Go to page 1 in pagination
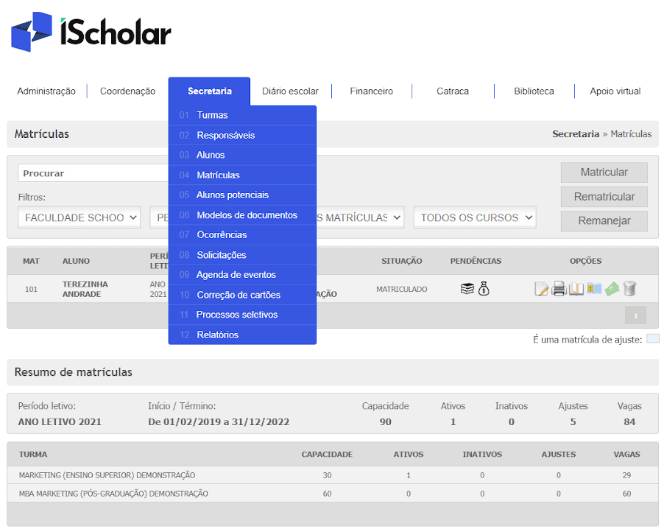The width and height of the screenshot is (666, 531). tap(635, 315)
